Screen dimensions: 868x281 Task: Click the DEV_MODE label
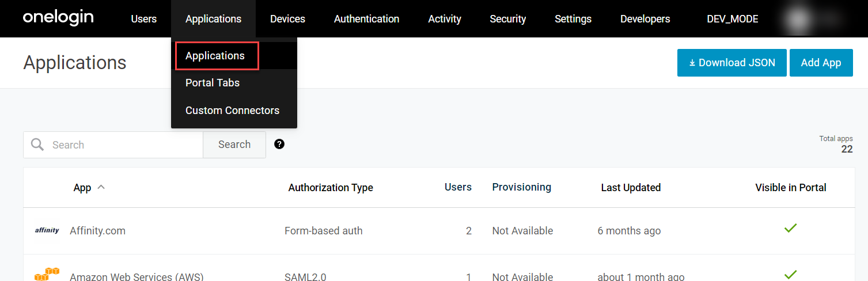coord(732,19)
